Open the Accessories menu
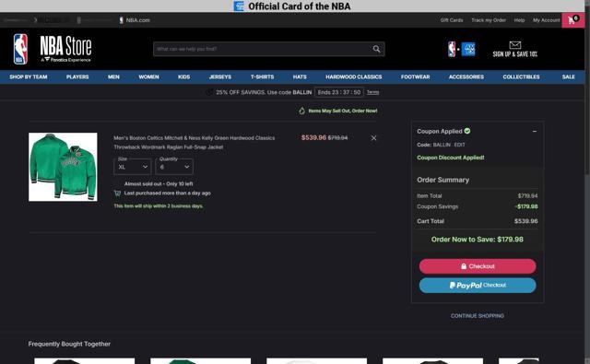The image size is (590, 364). pos(466,77)
